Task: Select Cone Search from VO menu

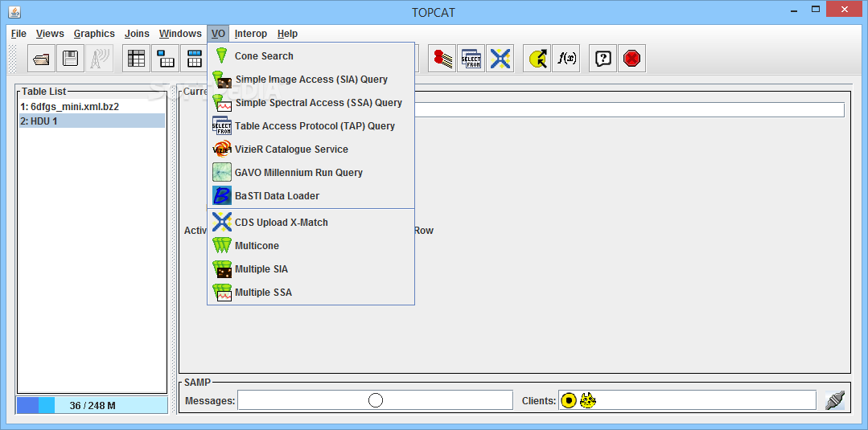Action: click(311, 56)
